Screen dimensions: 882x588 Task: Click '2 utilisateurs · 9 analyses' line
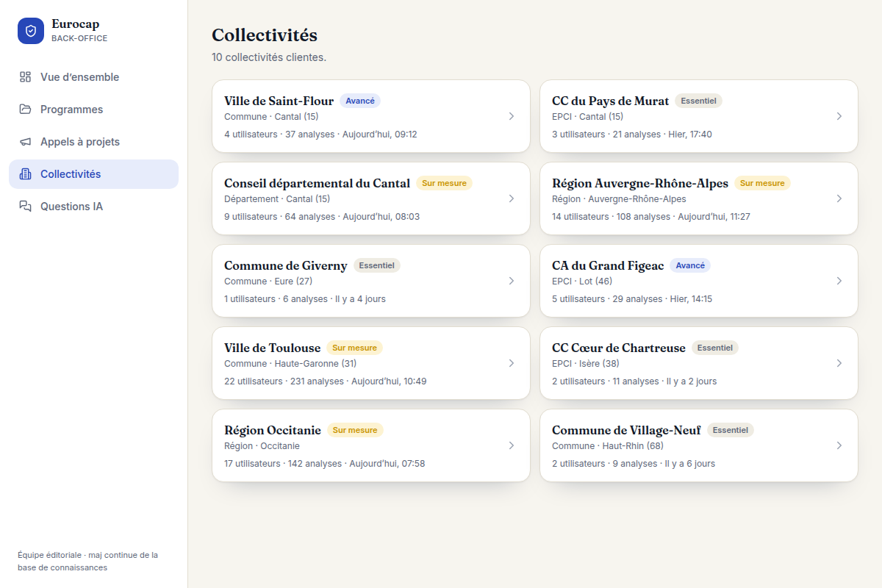tap(634, 464)
